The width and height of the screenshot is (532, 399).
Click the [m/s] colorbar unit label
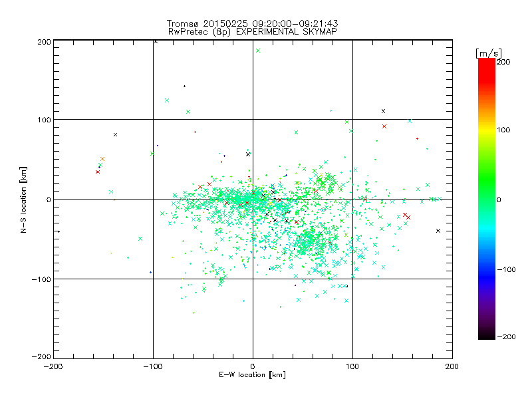(x=488, y=53)
